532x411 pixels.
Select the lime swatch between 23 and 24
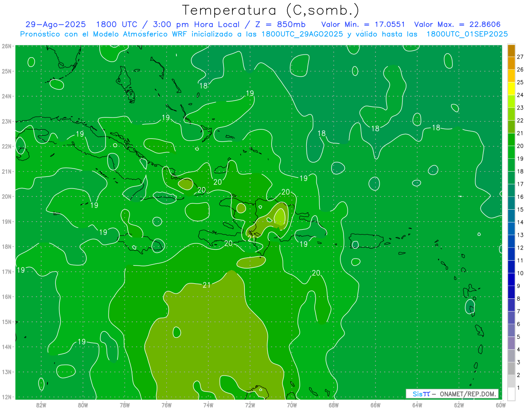(511, 102)
